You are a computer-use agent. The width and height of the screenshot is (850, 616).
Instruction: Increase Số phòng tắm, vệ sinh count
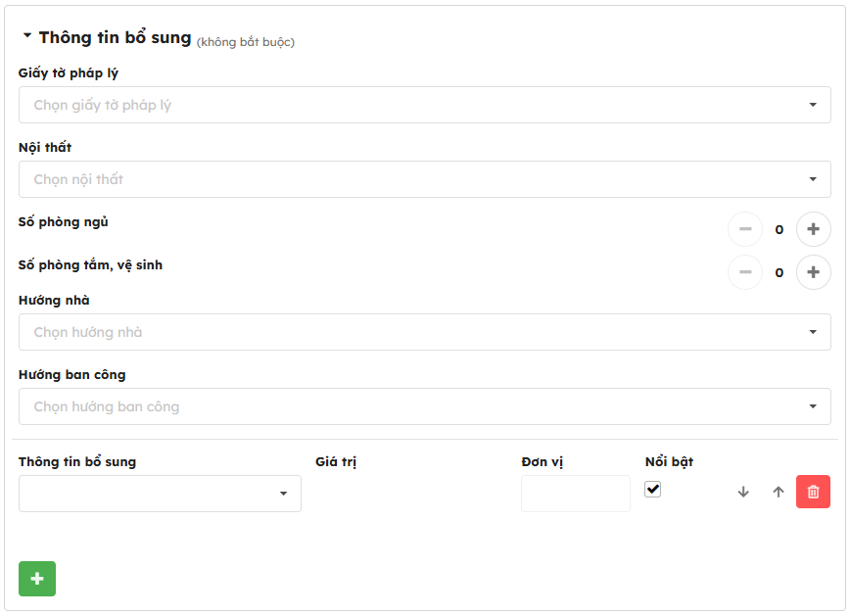click(813, 272)
